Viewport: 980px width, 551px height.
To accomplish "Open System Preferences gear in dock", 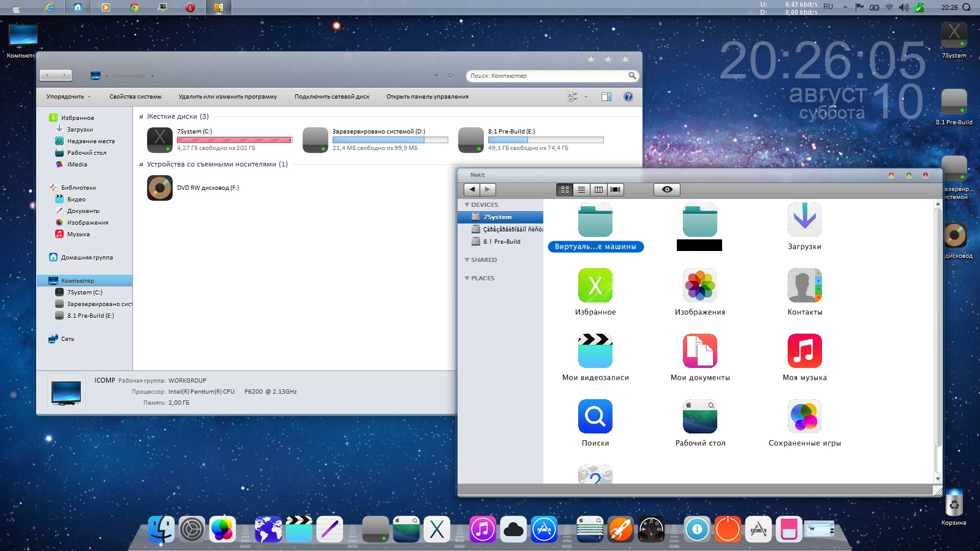I will point(192,529).
